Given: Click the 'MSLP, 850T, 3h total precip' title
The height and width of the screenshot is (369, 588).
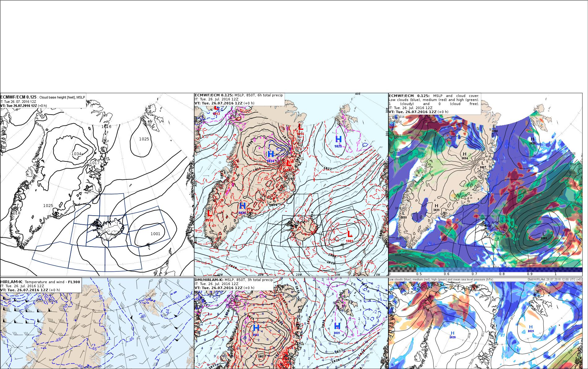Looking at the screenshot, I should [x=249, y=280].
